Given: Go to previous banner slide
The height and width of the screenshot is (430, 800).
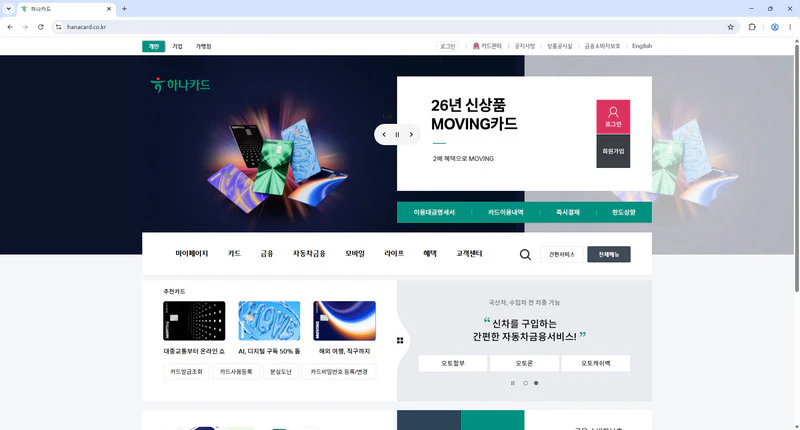Looking at the screenshot, I should coord(384,135).
